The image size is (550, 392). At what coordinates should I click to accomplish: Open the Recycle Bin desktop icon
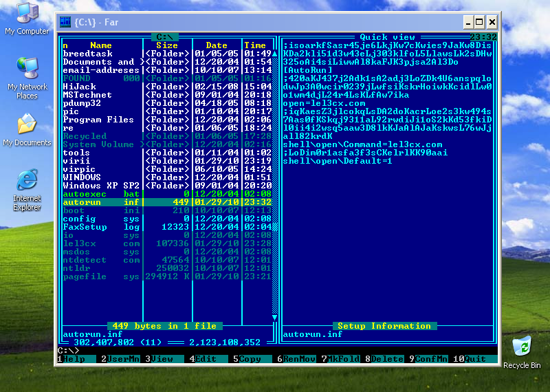522,352
